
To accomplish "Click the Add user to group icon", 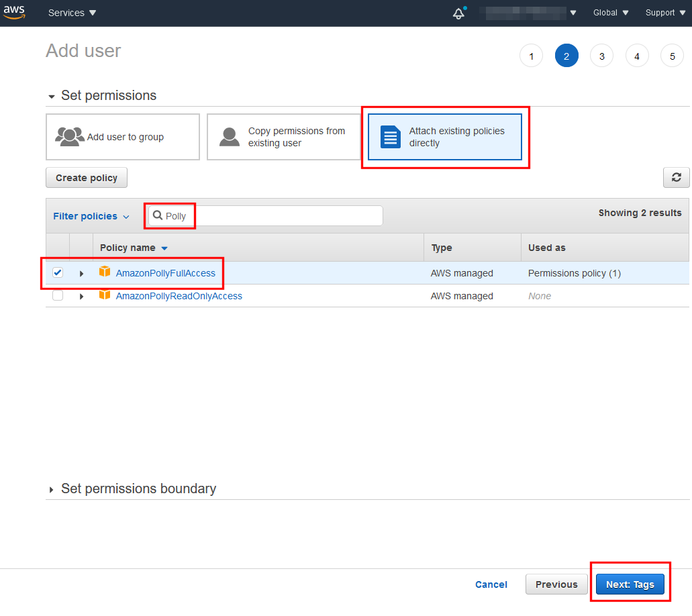I will coord(70,136).
